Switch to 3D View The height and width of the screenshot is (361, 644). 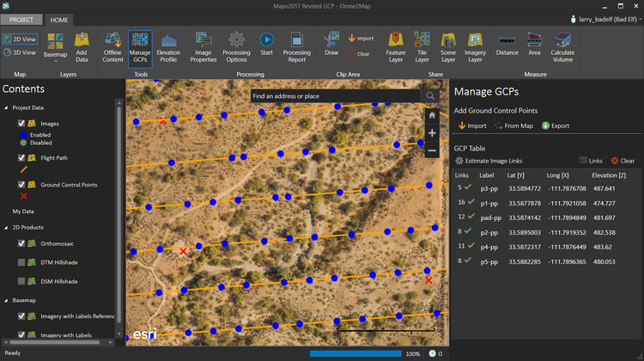click(20, 52)
